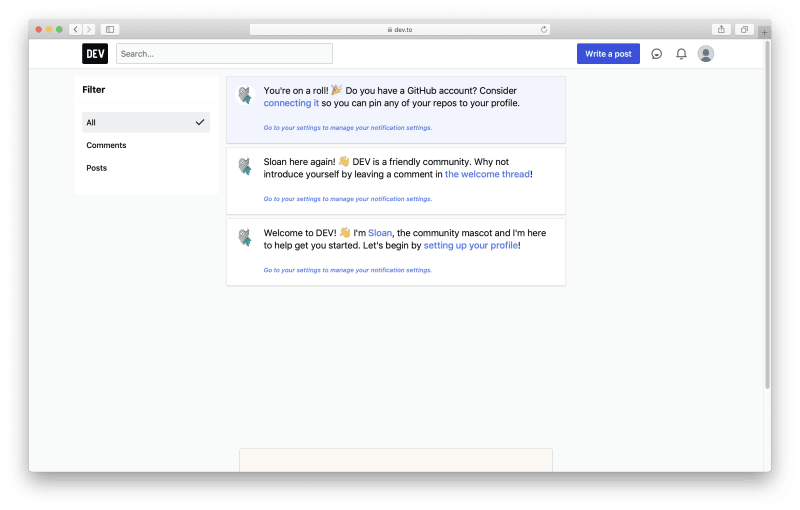
Task: Click the page vertical scrollbar
Action: pos(767,214)
